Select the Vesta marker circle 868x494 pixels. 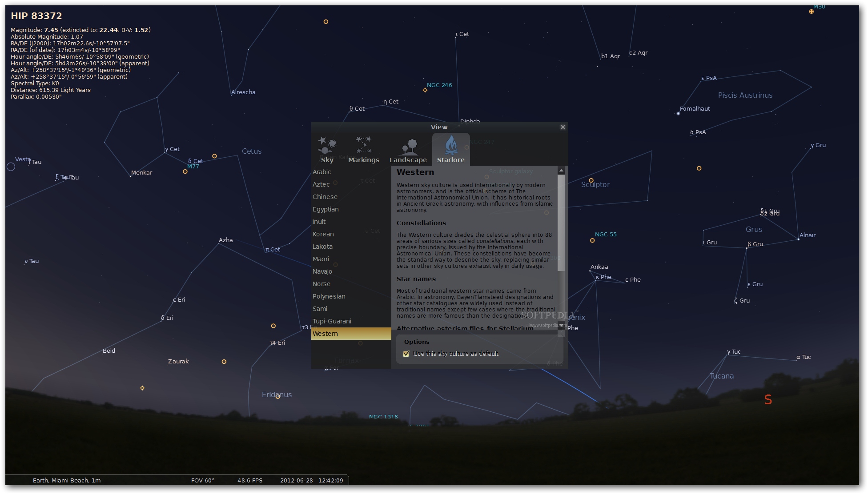click(x=11, y=167)
